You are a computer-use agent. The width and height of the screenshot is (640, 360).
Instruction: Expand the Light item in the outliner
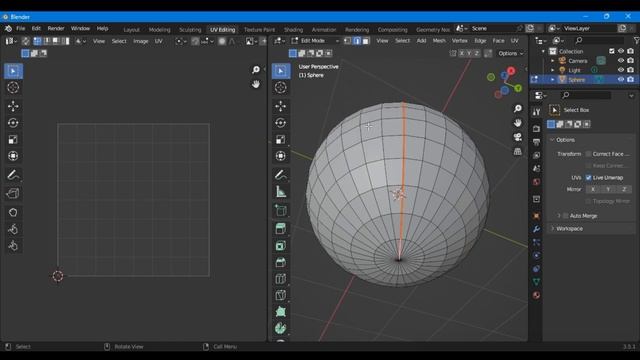[x=553, y=70]
